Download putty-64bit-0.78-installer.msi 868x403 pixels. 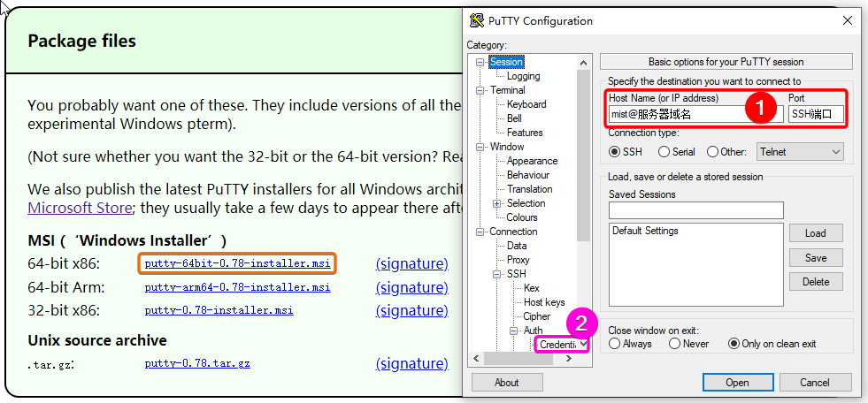pos(237,263)
